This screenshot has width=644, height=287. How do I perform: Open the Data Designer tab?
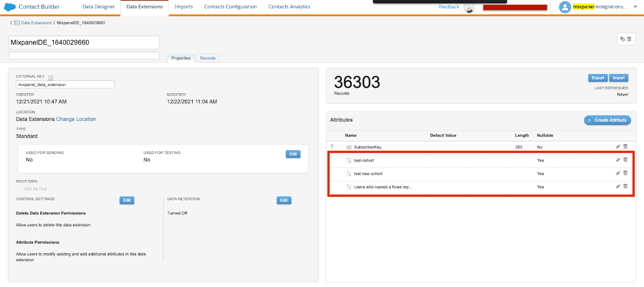tap(98, 7)
